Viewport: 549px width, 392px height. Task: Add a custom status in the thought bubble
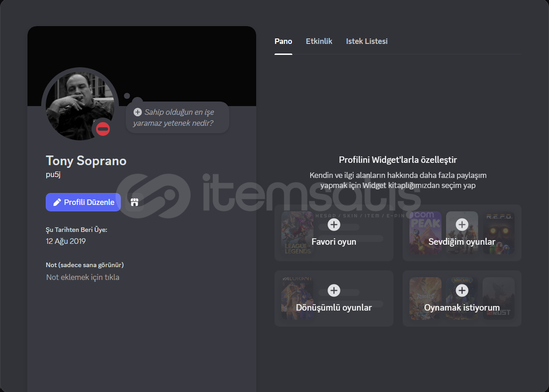point(178,118)
